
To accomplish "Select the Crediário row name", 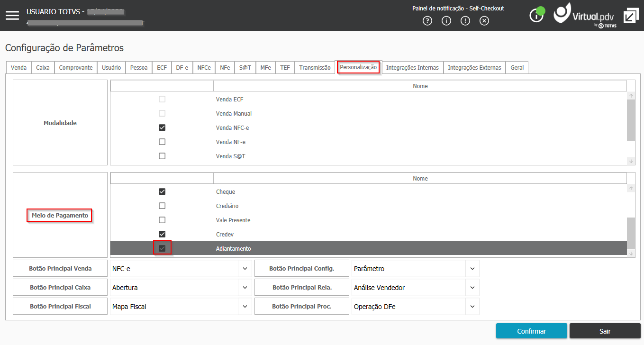I will [227, 206].
